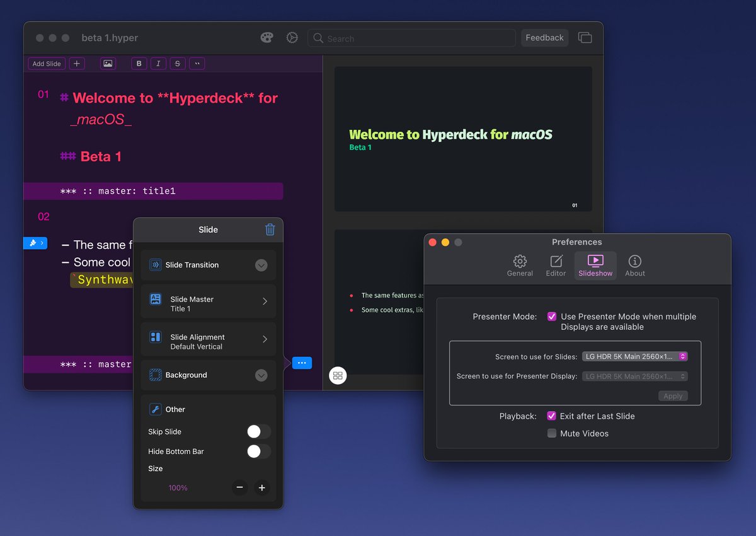The width and height of the screenshot is (756, 536).
Task: Open the About preferences tab
Action: 635,265
